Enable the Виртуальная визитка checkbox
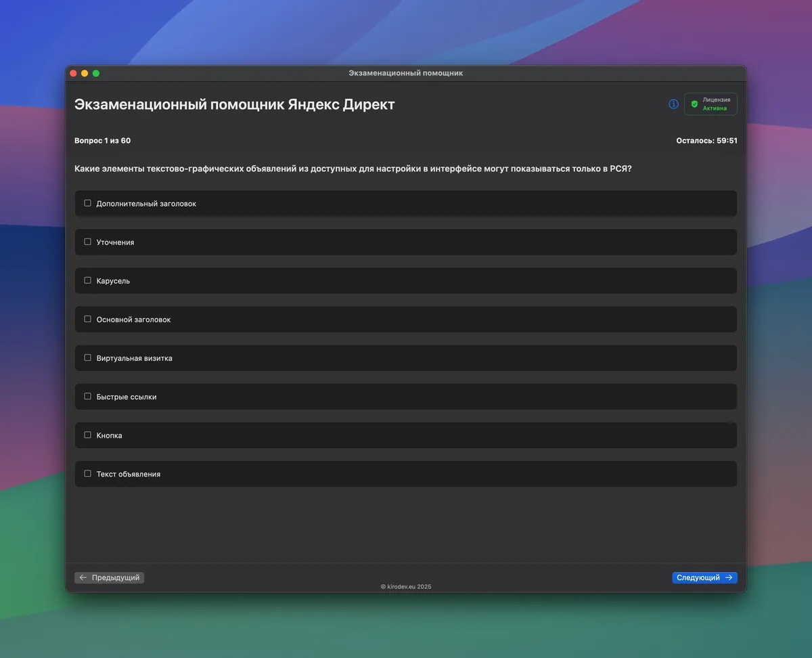812x658 pixels. point(87,357)
